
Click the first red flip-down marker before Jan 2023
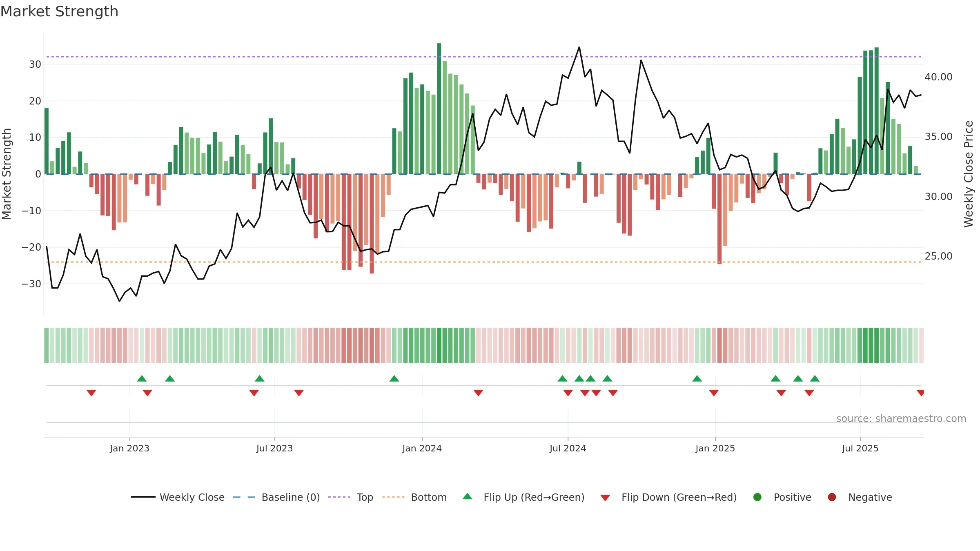coord(91,393)
